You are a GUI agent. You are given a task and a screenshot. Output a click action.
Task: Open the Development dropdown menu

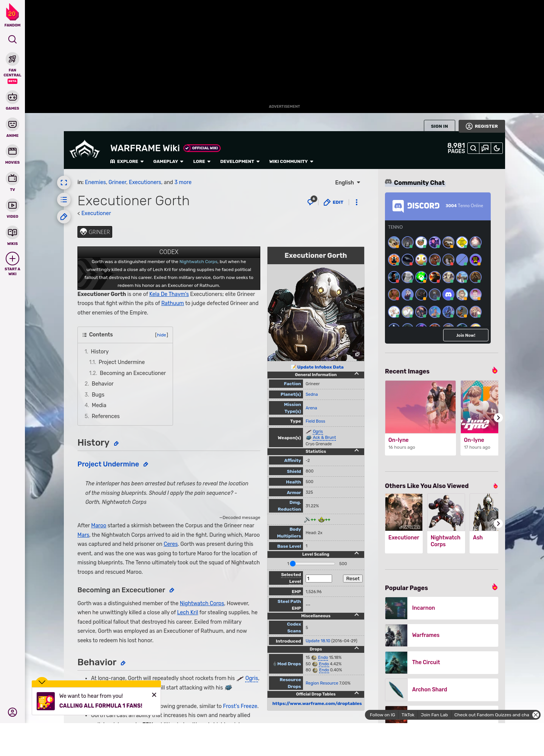240,161
